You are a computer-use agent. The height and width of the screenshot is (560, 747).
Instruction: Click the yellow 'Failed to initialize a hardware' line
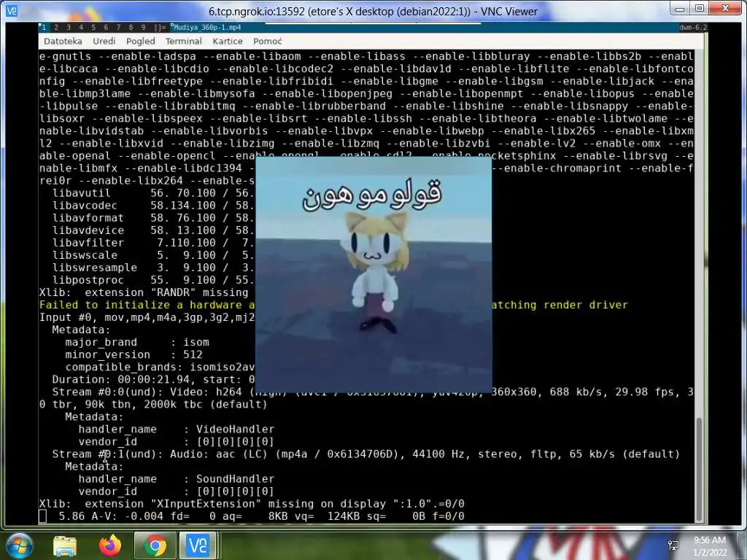tap(333, 305)
